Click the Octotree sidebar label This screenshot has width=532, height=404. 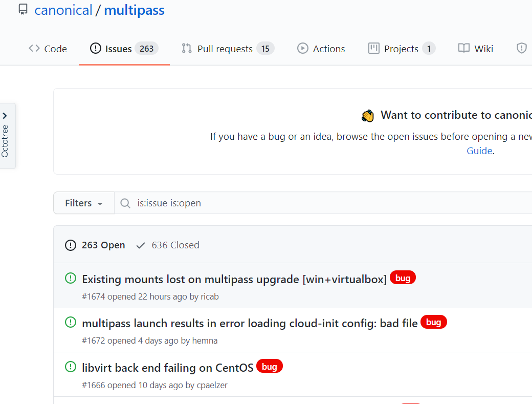click(5, 141)
